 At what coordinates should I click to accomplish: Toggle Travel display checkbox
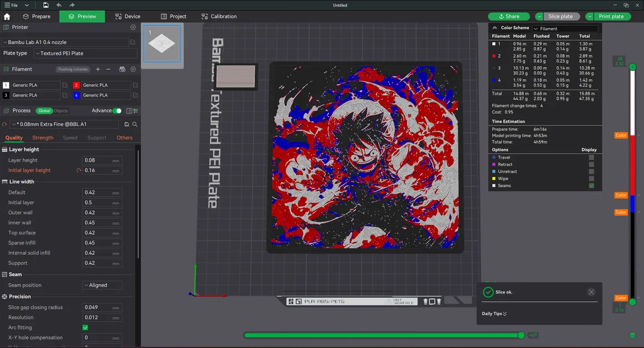click(591, 157)
